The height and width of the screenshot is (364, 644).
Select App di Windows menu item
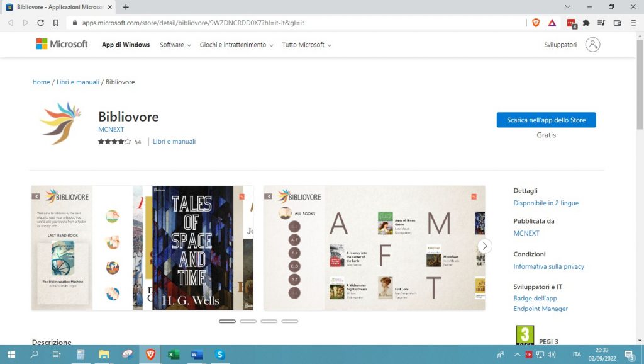(x=126, y=45)
